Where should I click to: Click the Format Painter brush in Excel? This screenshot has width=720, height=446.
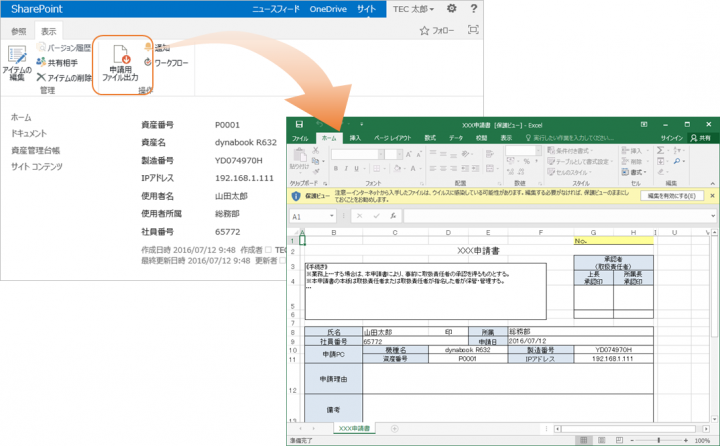(315, 171)
